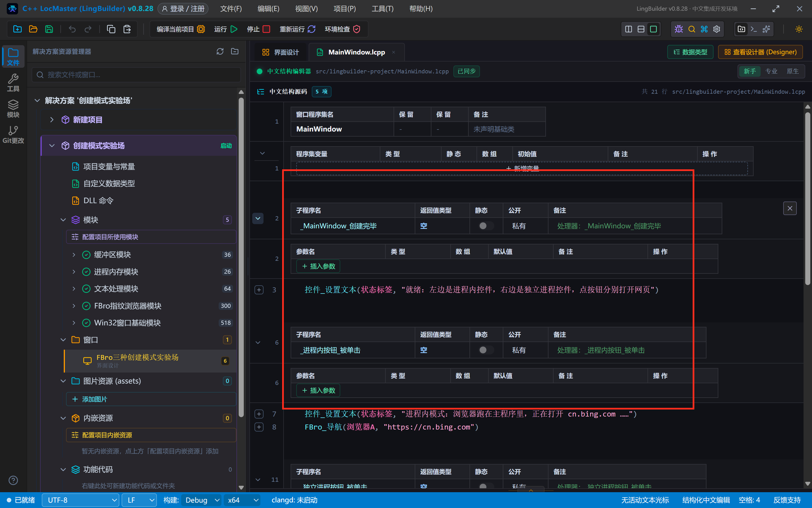Open the 工具 sidebar panel
The height and width of the screenshot is (508, 812).
coord(13,83)
